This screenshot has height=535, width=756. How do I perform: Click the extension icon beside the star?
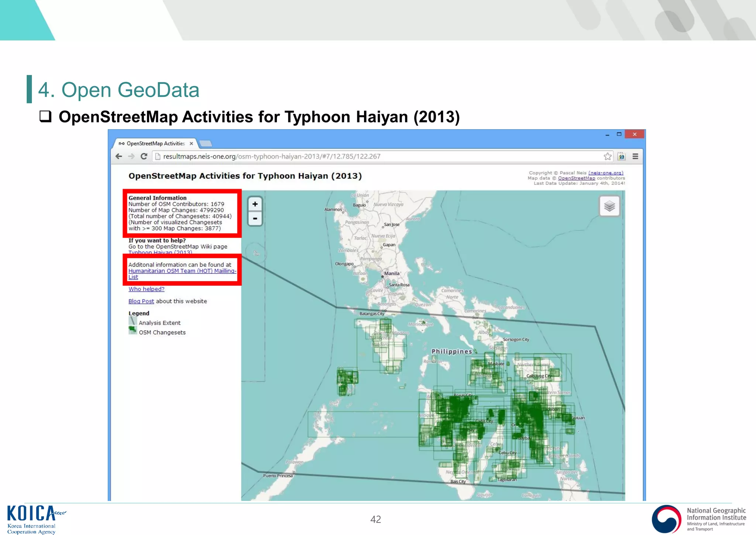(622, 156)
